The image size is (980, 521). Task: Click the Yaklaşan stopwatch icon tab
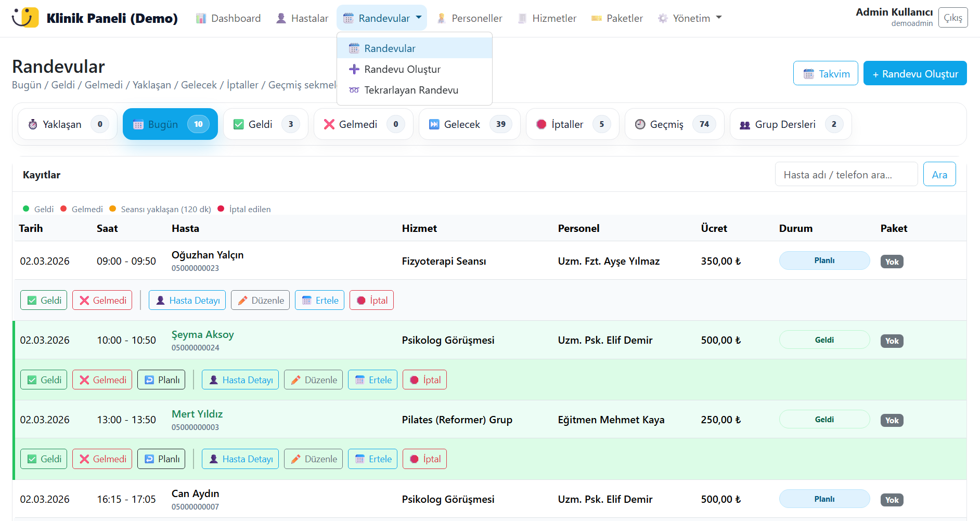[x=67, y=124]
